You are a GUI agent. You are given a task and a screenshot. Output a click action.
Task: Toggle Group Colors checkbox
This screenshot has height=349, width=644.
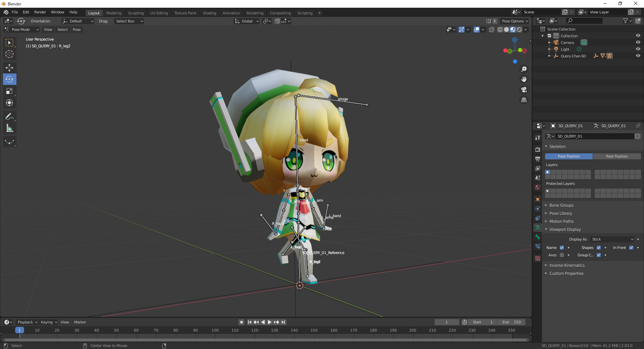tap(599, 255)
